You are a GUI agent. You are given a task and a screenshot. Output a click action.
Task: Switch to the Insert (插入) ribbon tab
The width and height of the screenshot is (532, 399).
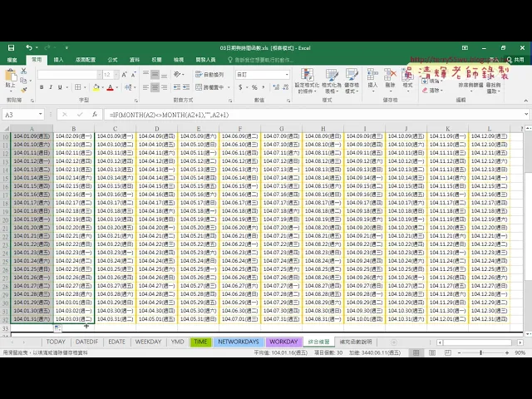click(x=58, y=60)
